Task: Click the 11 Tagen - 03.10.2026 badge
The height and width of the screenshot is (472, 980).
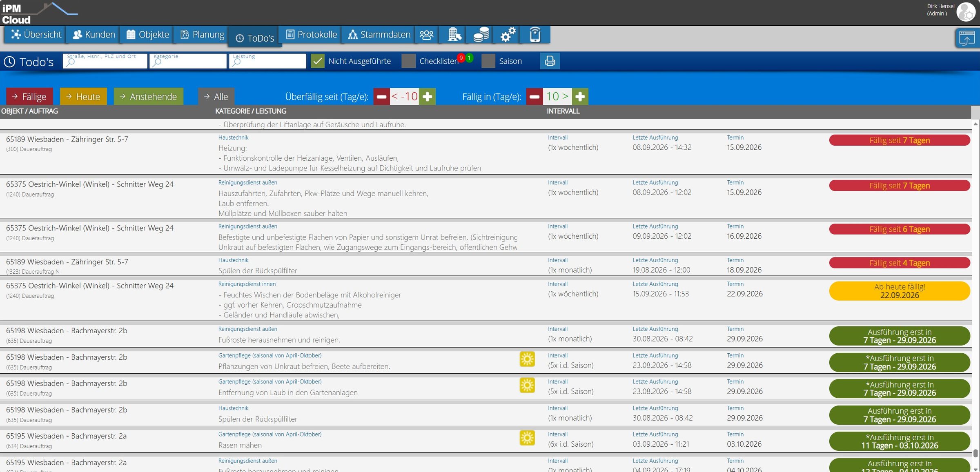Action: click(x=900, y=441)
